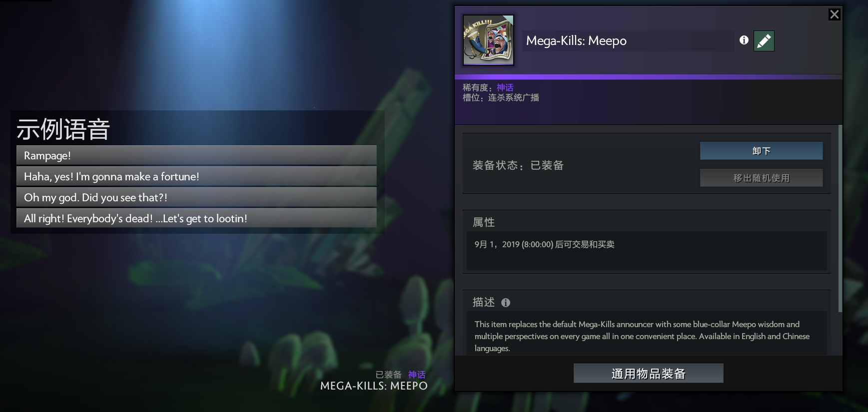Image resolution: width=868 pixels, height=412 pixels.
Task: Play the "gonna make a fortune" line
Action: tap(196, 176)
